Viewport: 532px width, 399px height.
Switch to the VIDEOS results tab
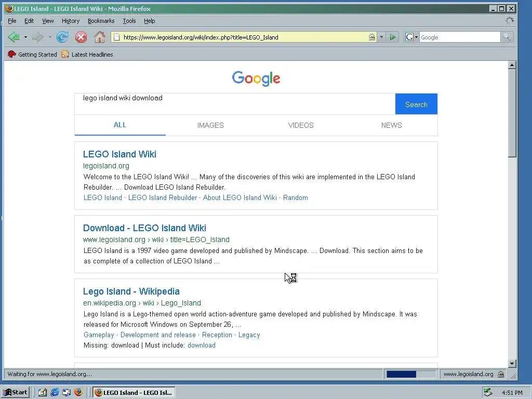click(x=301, y=125)
